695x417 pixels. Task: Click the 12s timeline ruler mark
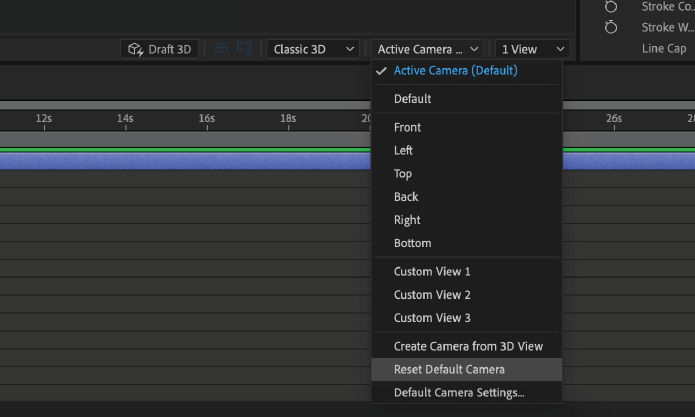pos(44,119)
